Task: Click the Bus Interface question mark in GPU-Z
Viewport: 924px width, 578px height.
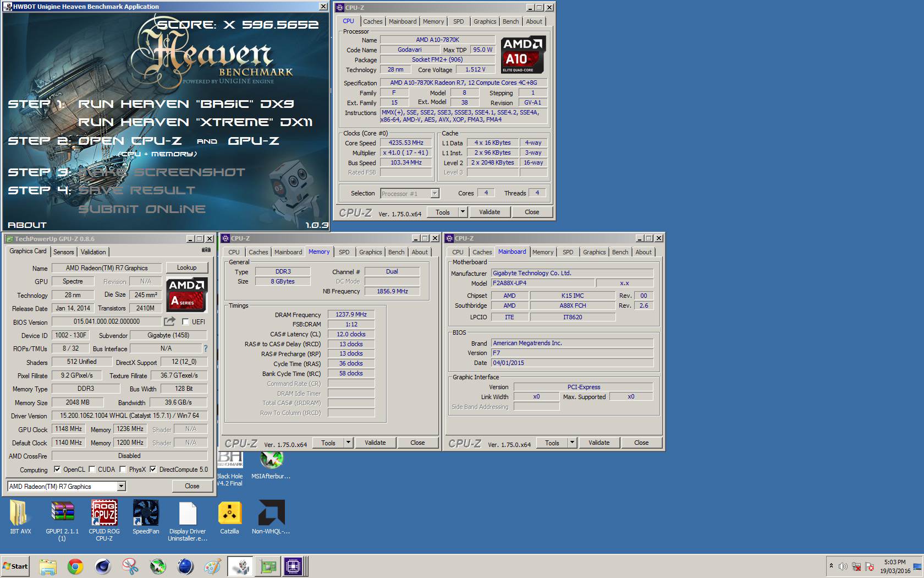Action: click(x=206, y=348)
